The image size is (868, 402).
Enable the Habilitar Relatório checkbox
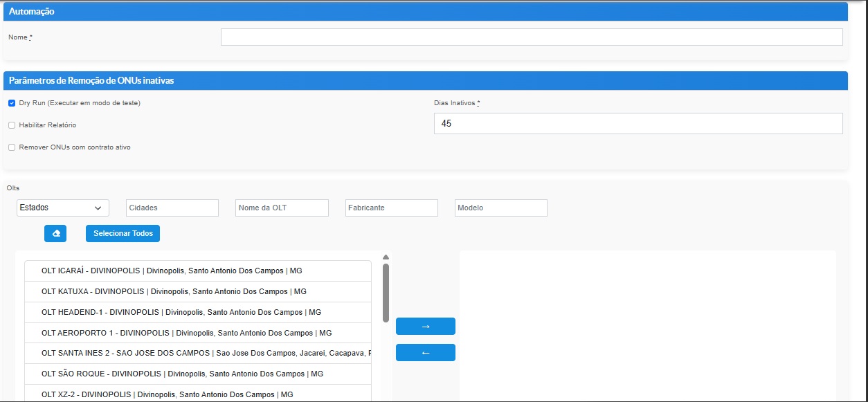(x=12, y=125)
